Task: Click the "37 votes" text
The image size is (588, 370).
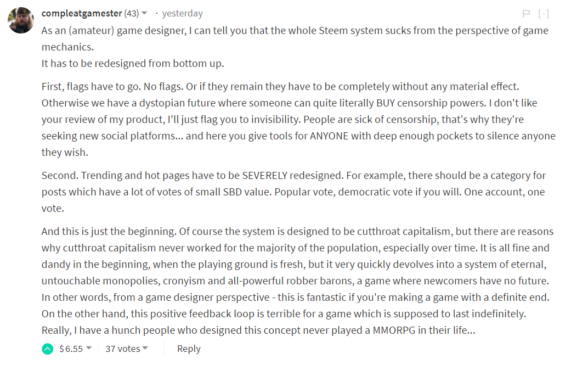Action: point(122,349)
